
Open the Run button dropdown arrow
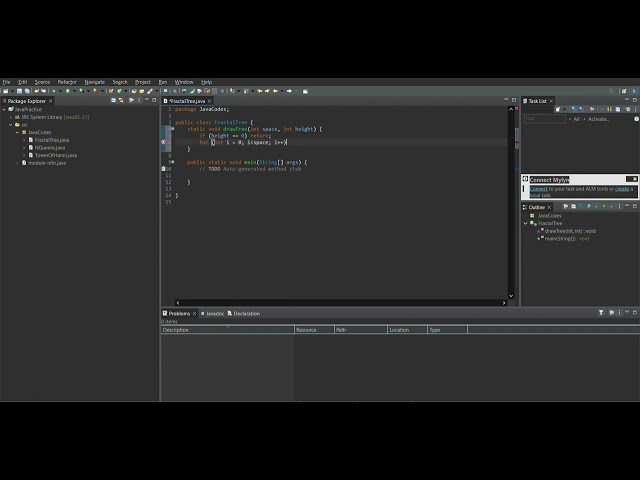pyautogui.click(x=74, y=91)
